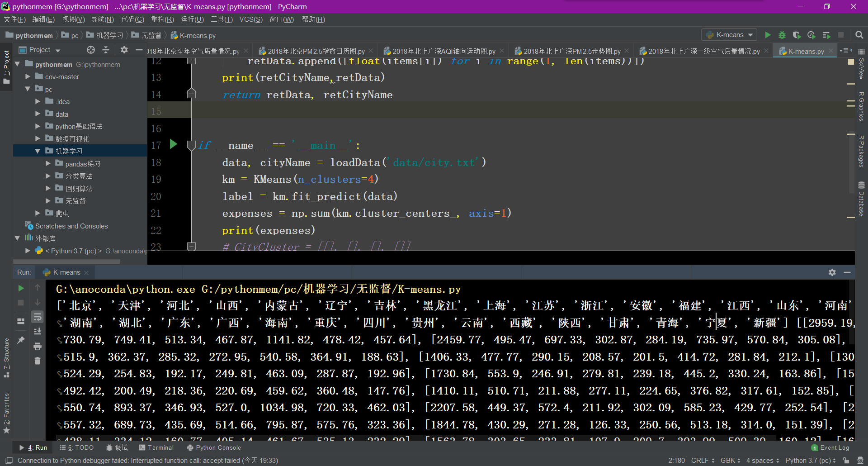Expand the data folder
Viewport: 868px width, 466px height.
point(38,114)
